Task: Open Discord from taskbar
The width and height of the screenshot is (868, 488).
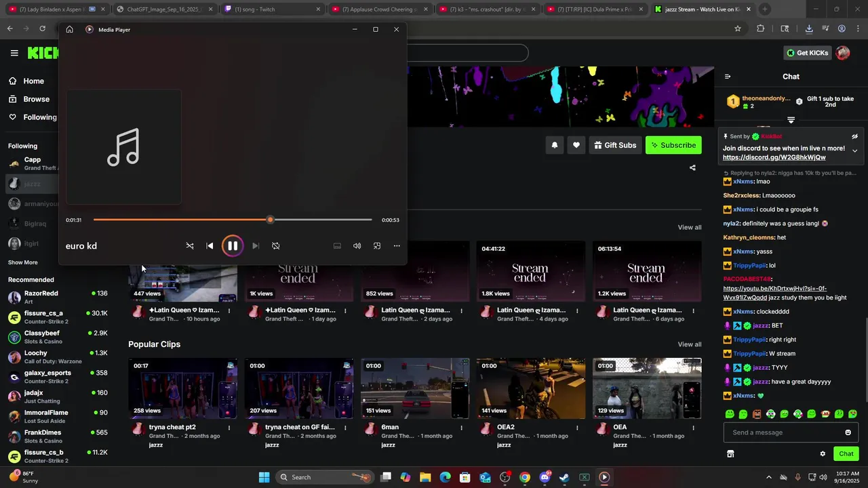Action: pos(545,477)
